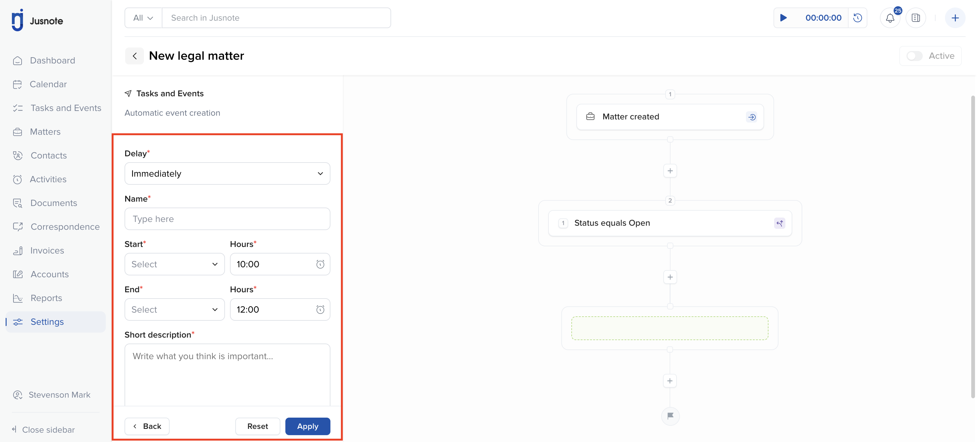Expand the Delay Immediately dropdown
The image size is (980, 442).
tap(227, 174)
